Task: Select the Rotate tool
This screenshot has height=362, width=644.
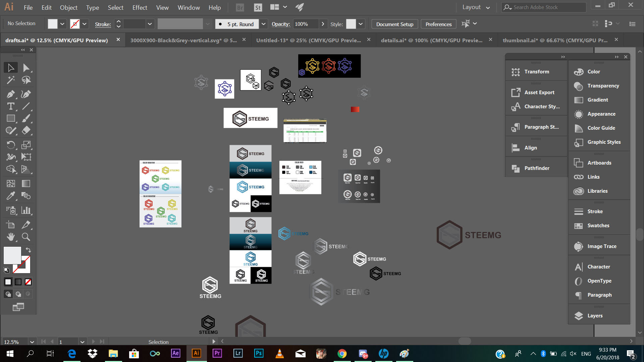Action: (x=11, y=145)
